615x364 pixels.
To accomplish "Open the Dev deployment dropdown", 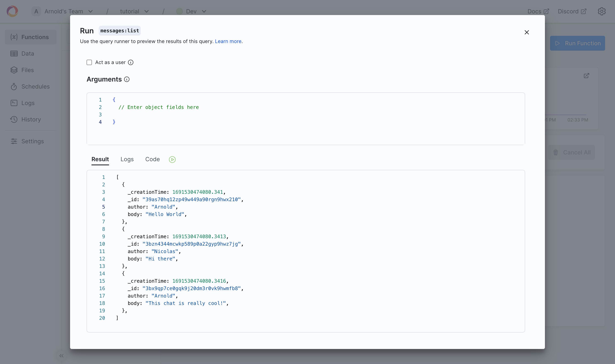I will click(x=191, y=11).
